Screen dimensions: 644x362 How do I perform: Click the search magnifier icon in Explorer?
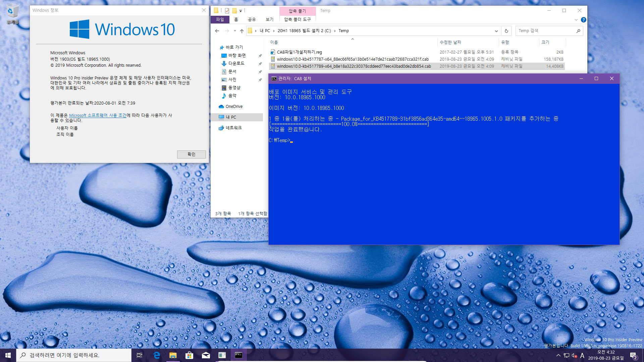tap(578, 31)
